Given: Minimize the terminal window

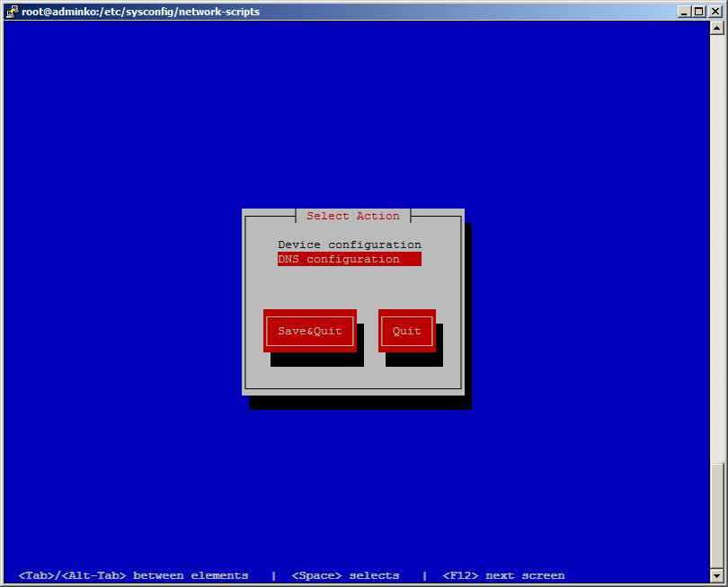Looking at the screenshot, I should [684, 12].
